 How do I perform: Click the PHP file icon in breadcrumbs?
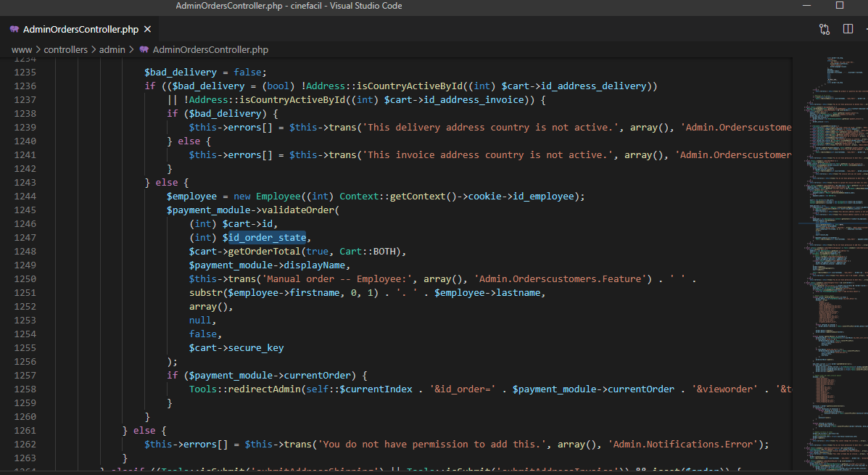point(144,50)
